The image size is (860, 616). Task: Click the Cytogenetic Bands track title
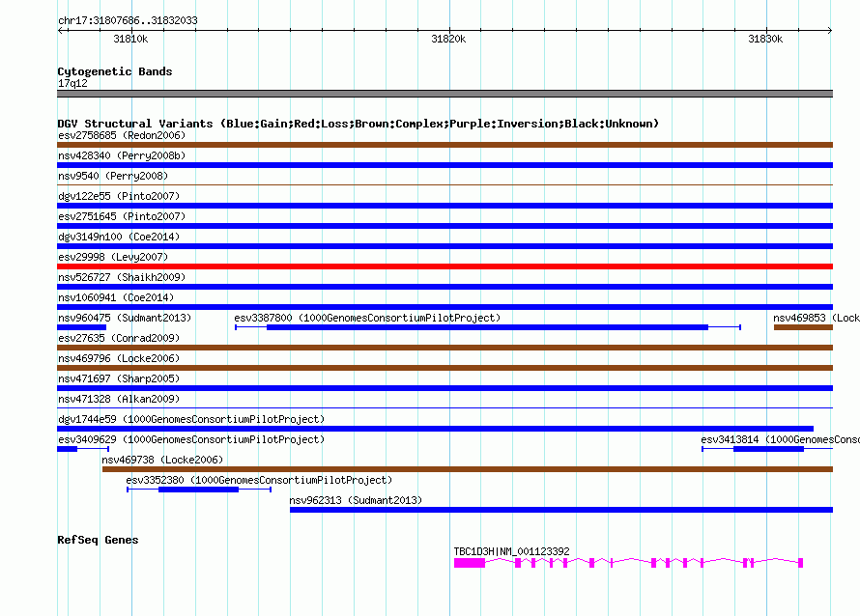(x=115, y=71)
